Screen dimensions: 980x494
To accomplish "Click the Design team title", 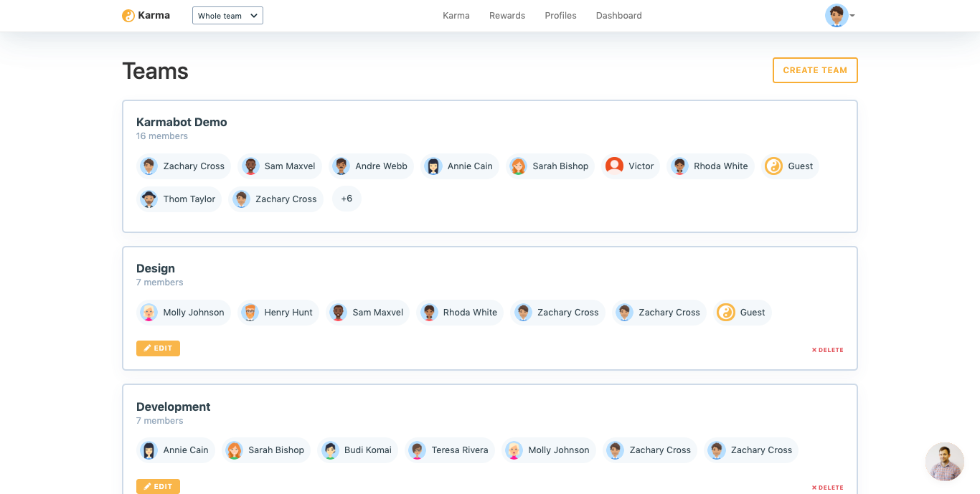I will [x=156, y=268].
